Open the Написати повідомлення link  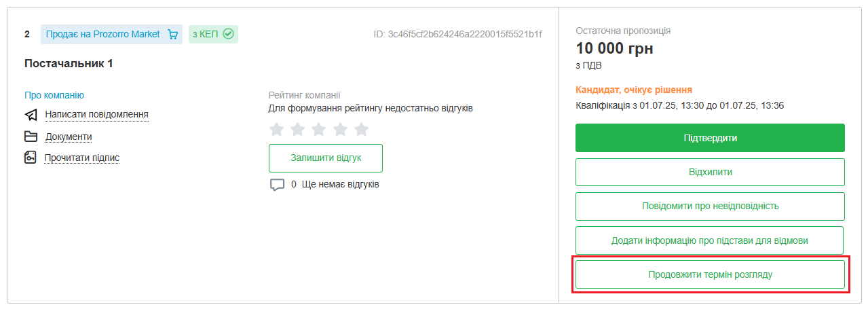[96, 114]
